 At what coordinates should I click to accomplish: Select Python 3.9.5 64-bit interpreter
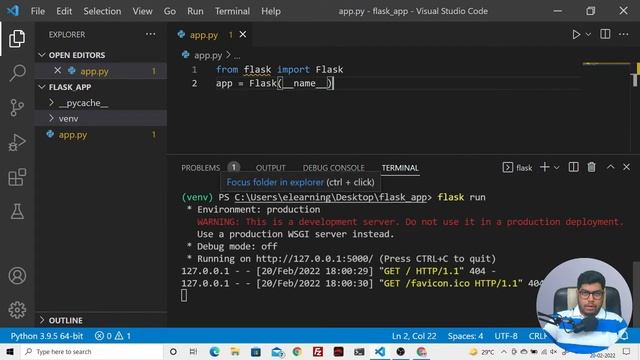click(47, 336)
